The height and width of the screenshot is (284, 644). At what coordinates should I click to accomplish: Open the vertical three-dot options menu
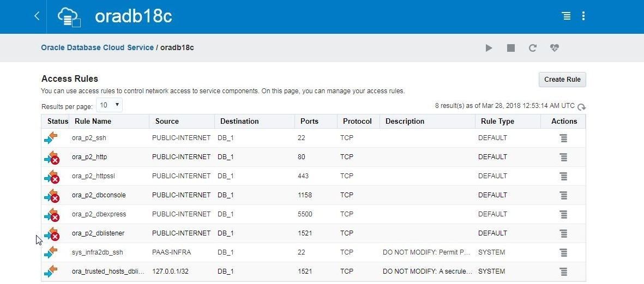point(583,16)
